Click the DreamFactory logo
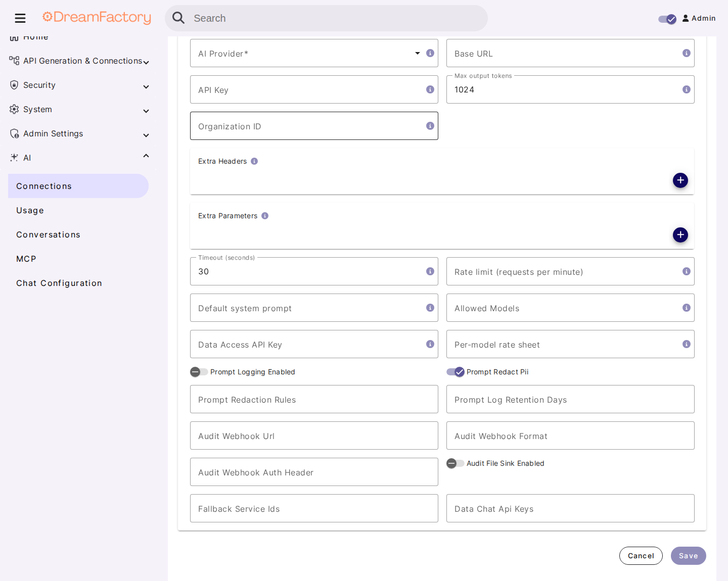The image size is (728, 581). [x=97, y=18]
